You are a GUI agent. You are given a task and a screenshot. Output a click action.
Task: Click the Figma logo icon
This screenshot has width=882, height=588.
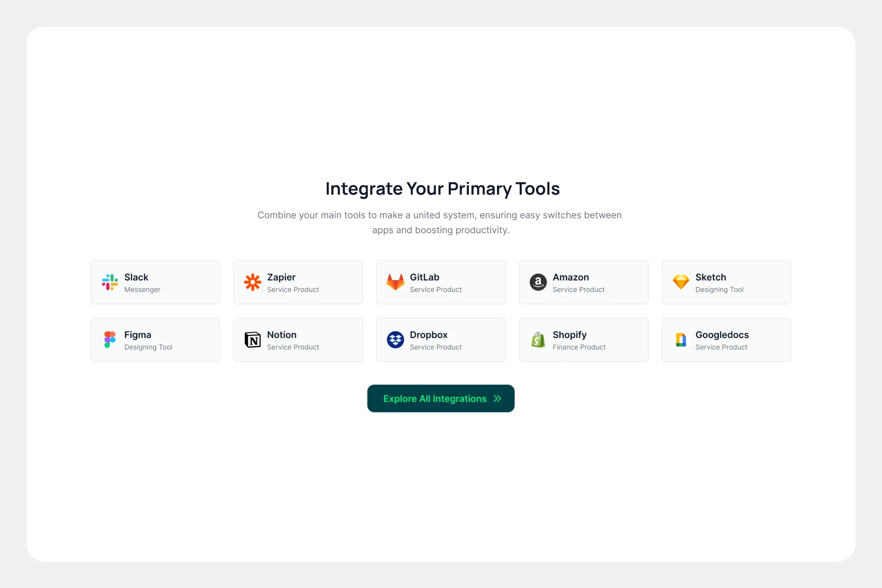click(110, 340)
